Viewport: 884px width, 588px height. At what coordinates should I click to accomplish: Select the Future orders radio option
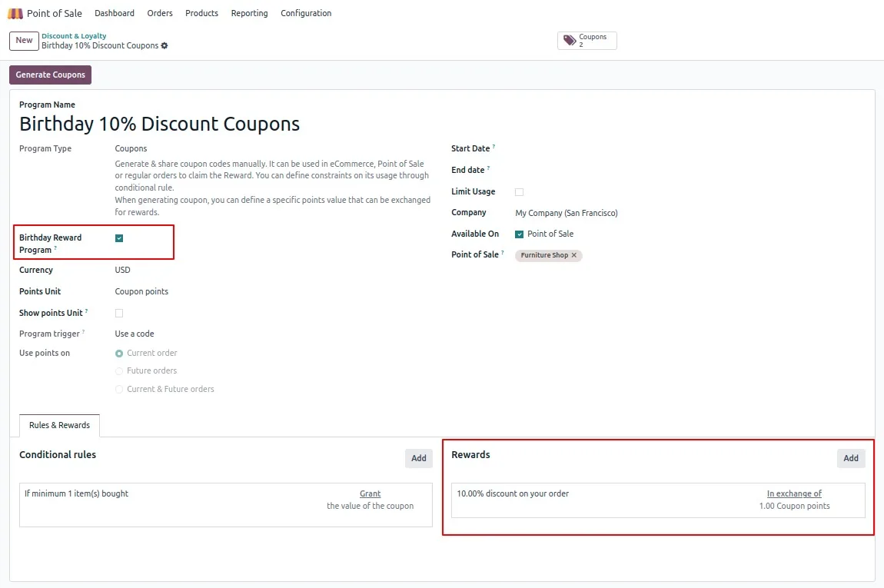tap(119, 371)
